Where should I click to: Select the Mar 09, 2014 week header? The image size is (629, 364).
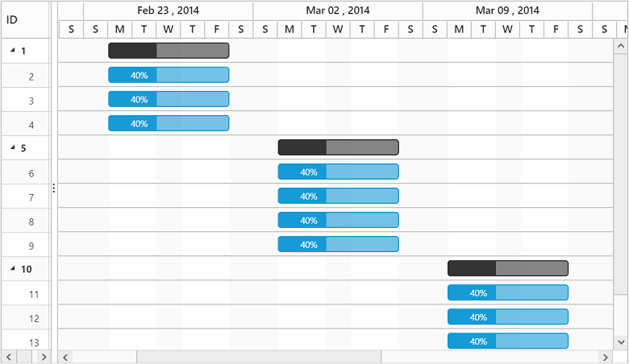pos(507,10)
